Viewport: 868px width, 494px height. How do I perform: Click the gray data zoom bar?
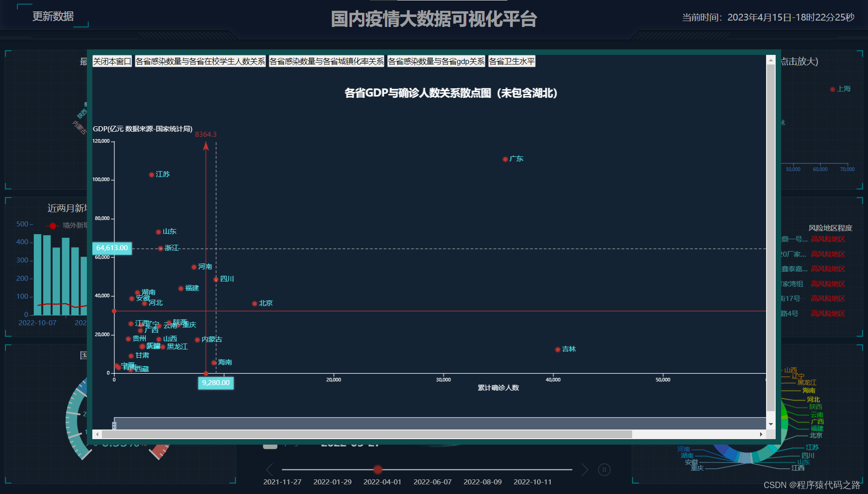(440, 423)
